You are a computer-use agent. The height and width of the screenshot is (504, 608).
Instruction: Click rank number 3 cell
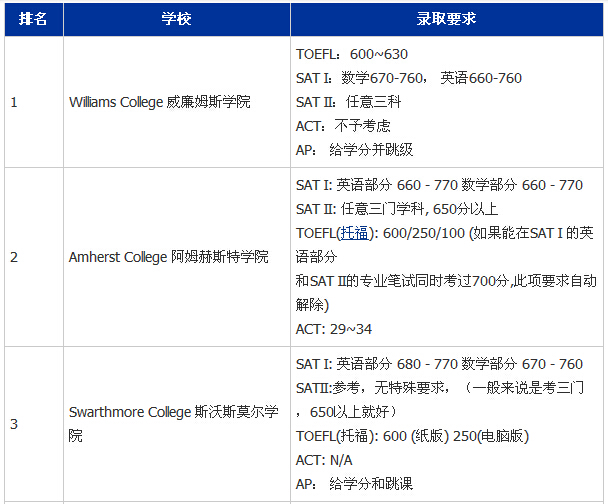click(x=14, y=424)
